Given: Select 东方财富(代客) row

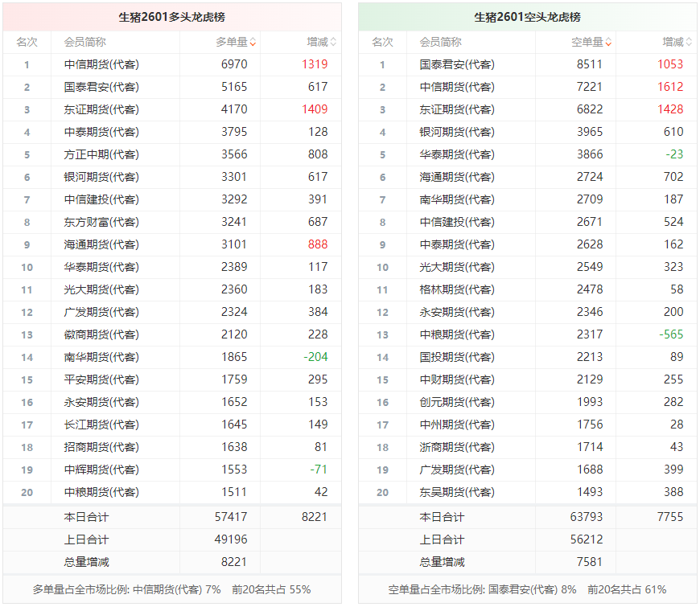Looking at the screenshot, I should click(172, 222).
